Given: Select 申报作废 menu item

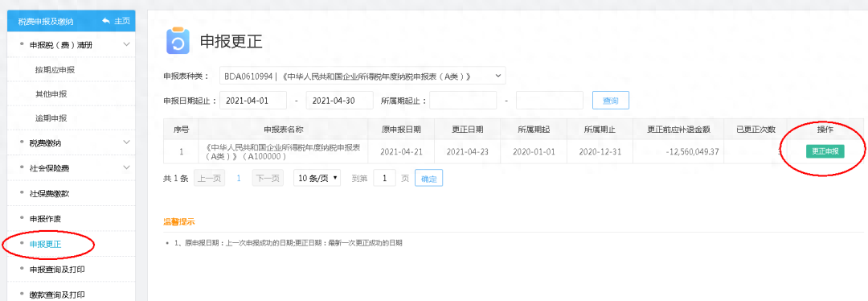Looking at the screenshot, I should [x=45, y=218].
